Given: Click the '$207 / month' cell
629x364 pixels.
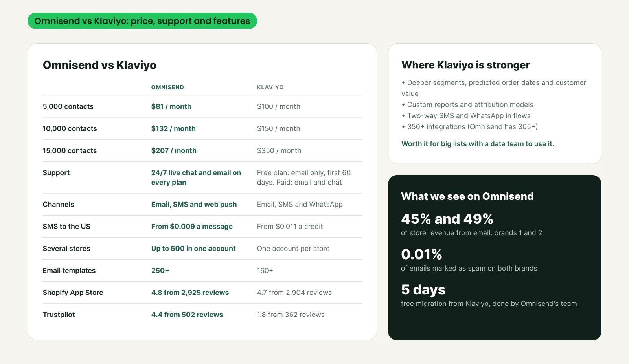Looking at the screenshot, I should [174, 150].
